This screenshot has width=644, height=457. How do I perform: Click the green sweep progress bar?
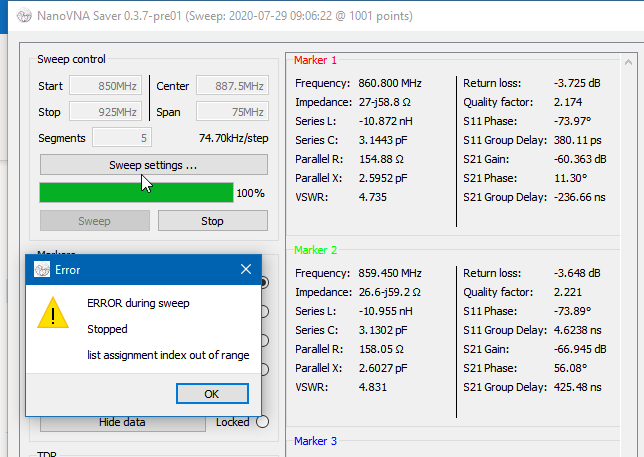pos(136,193)
